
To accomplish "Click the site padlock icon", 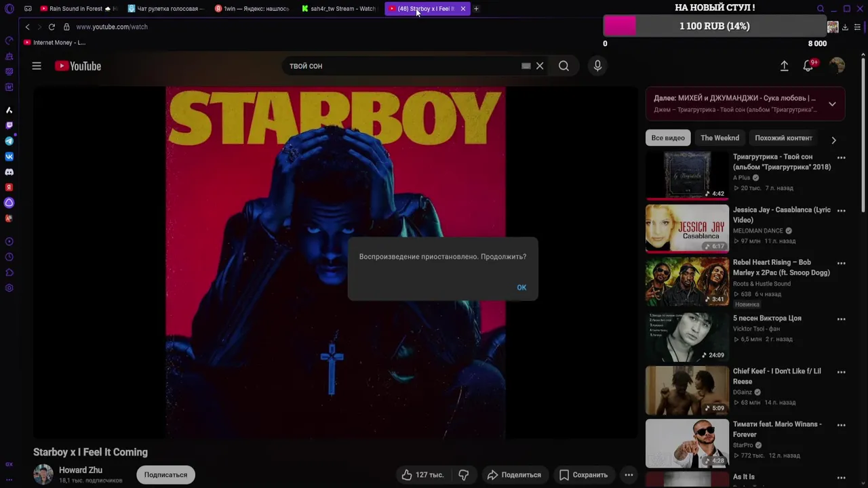I will tap(66, 27).
